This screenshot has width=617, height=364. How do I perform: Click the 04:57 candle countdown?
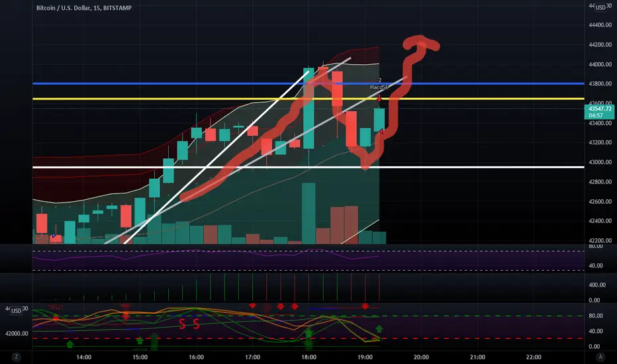pyautogui.click(x=596, y=115)
